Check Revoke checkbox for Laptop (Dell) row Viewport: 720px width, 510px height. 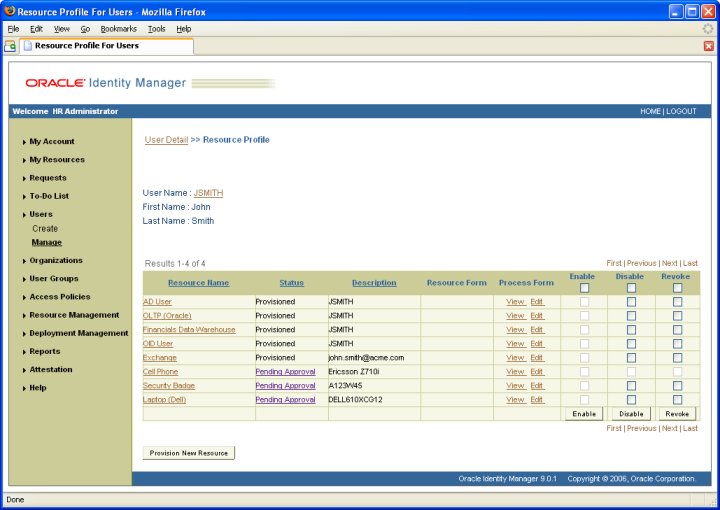(677, 400)
